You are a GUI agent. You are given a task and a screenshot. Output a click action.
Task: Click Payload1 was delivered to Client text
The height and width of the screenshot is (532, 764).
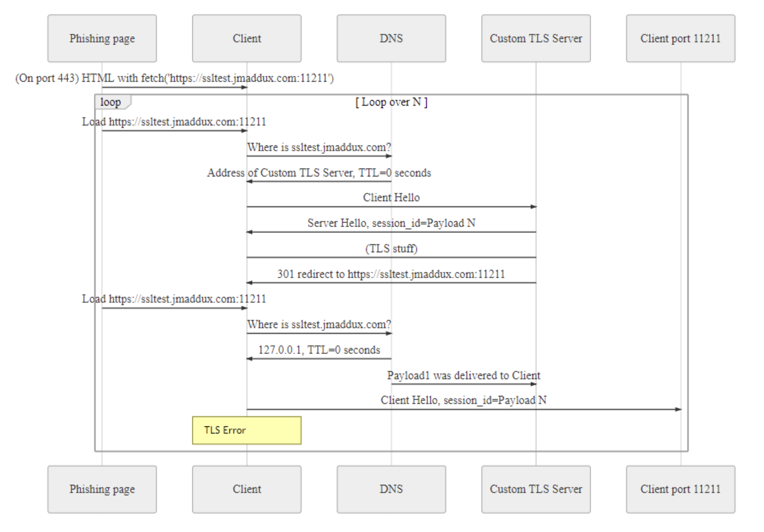tap(464, 375)
